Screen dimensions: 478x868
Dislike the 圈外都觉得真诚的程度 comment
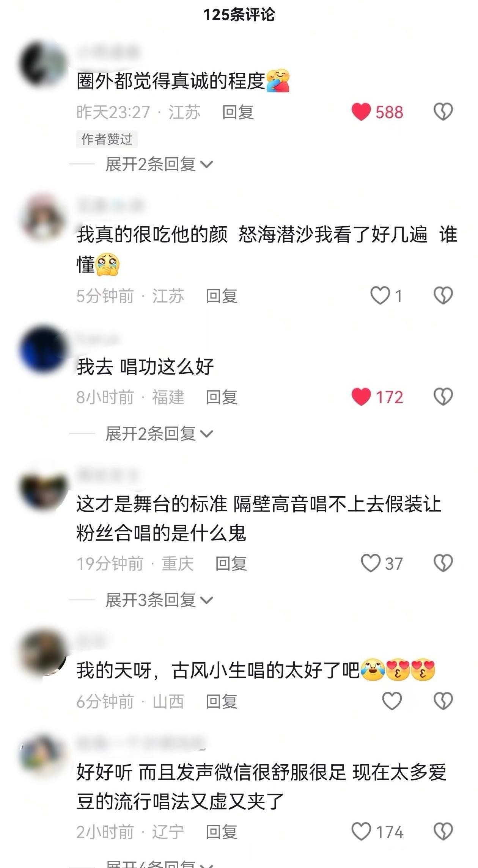pos(443,112)
